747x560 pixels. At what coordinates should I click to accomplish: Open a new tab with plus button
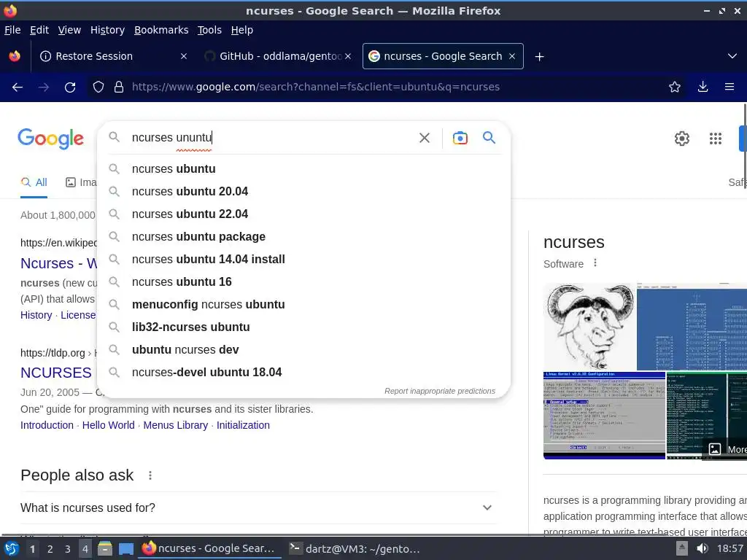(539, 57)
